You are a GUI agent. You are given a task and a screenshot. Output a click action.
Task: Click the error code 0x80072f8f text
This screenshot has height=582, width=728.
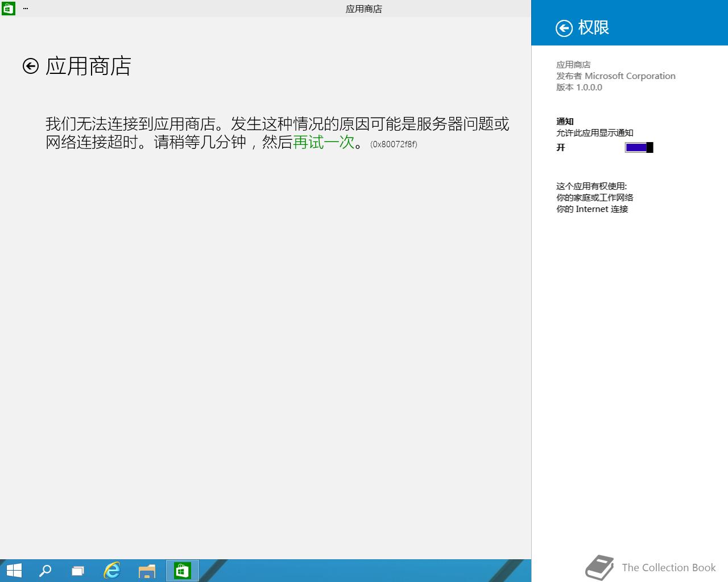(x=394, y=144)
